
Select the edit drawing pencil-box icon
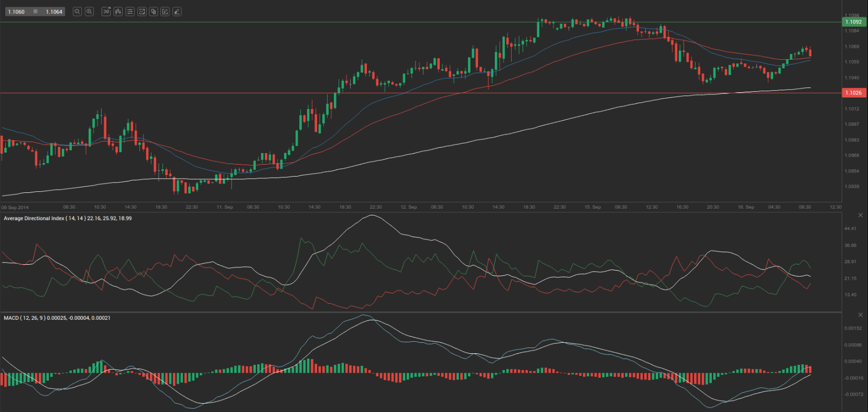tap(165, 12)
